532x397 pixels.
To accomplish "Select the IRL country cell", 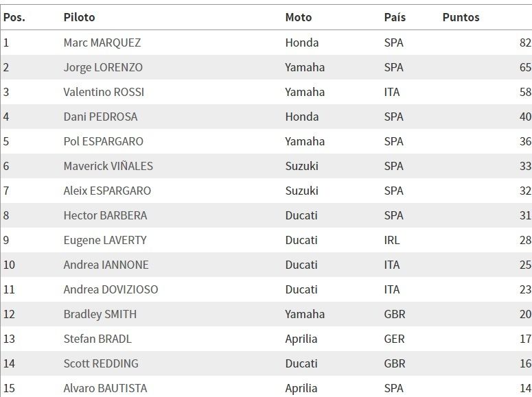I will click(391, 241).
